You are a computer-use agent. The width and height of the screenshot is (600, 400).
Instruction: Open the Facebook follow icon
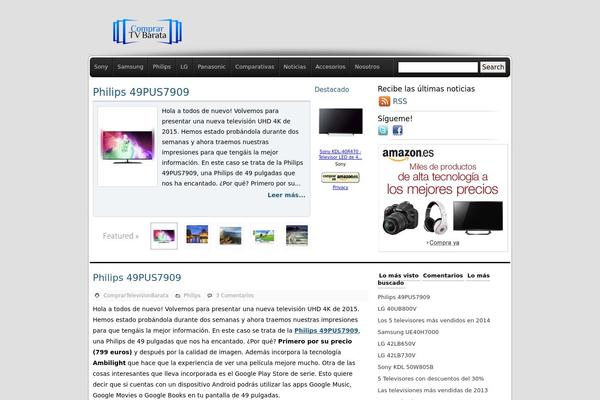[x=398, y=131]
